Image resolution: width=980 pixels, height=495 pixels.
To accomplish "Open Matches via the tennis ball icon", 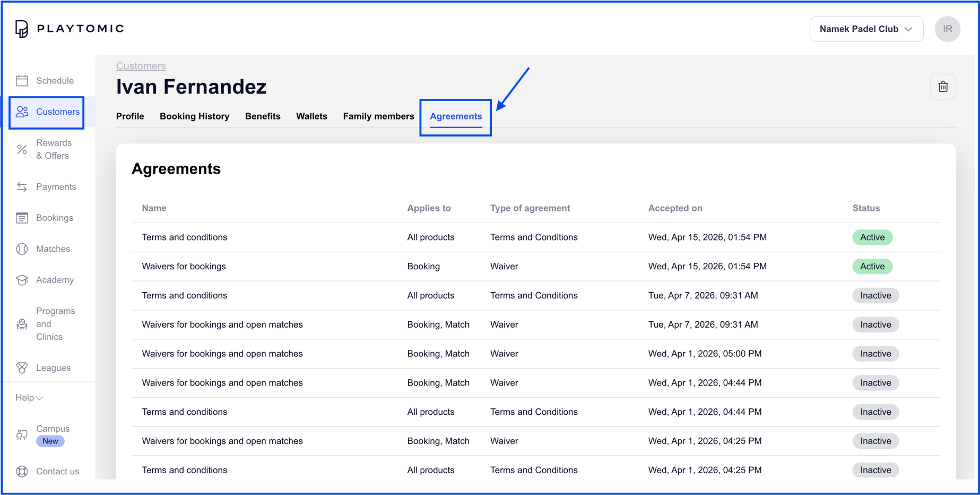I will [22, 249].
